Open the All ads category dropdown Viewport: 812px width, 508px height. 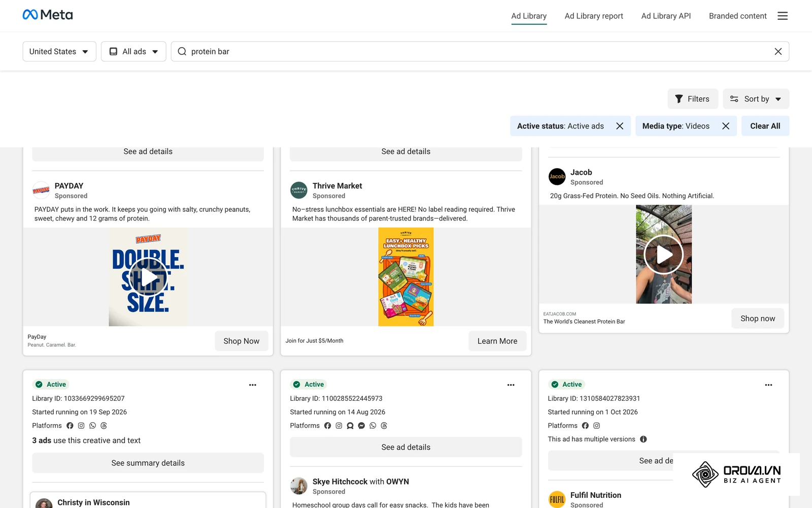point(133,51)
